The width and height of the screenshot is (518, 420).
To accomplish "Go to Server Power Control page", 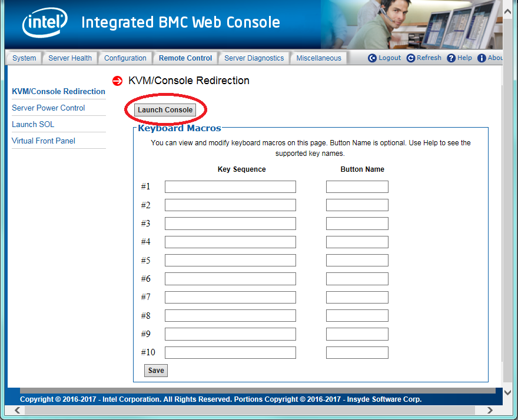I will tap(48, 108).
